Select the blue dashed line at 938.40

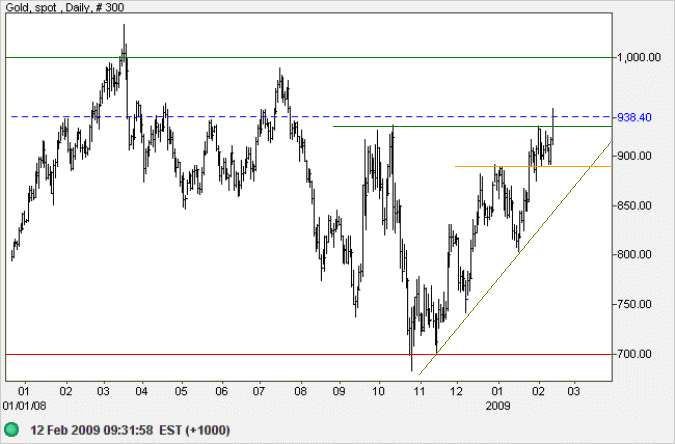point(311,117)
